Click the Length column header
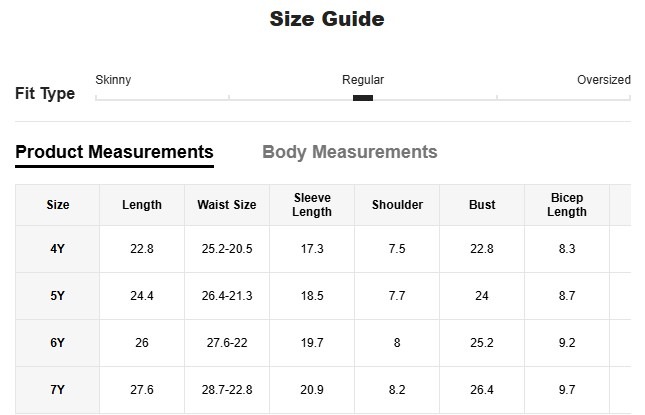Viewport: 645px width, 415px height. (142, 205)
